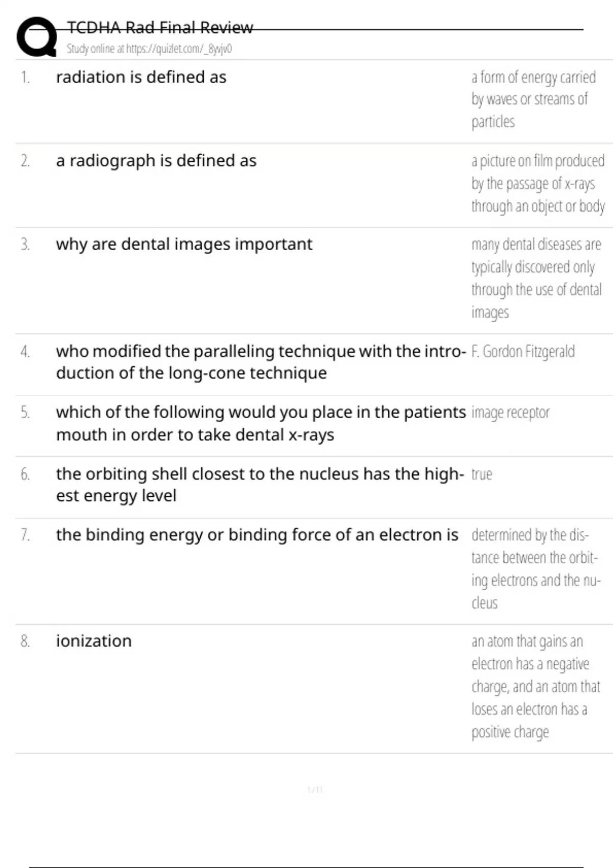Select the term 'a radiograph is defined as'

[x=156, y=161]
